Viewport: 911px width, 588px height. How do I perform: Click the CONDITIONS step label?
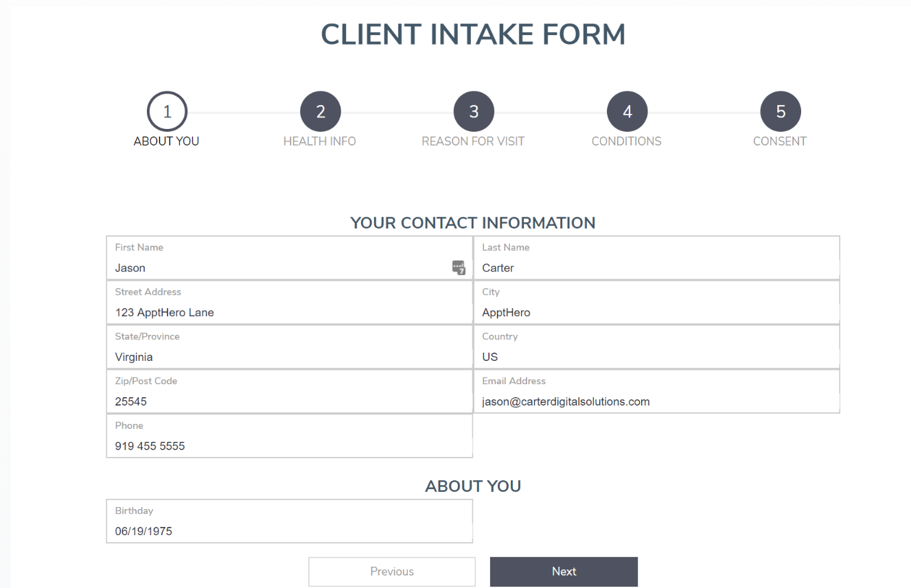(627, 141)
